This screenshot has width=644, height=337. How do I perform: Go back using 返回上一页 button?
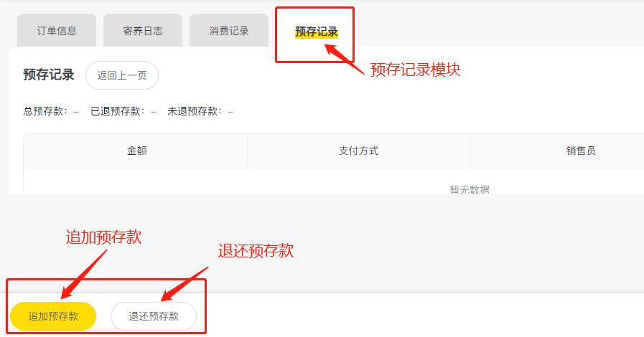pos(122,75)
